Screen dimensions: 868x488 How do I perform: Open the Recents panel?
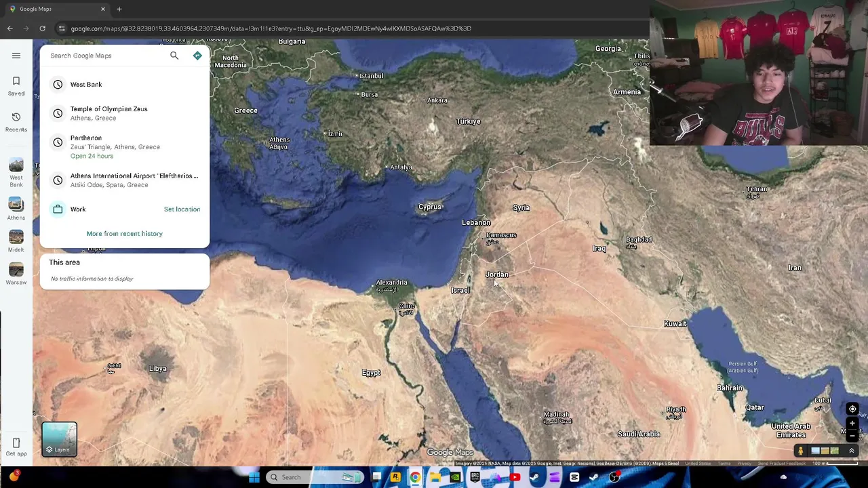tap(16, 122)
